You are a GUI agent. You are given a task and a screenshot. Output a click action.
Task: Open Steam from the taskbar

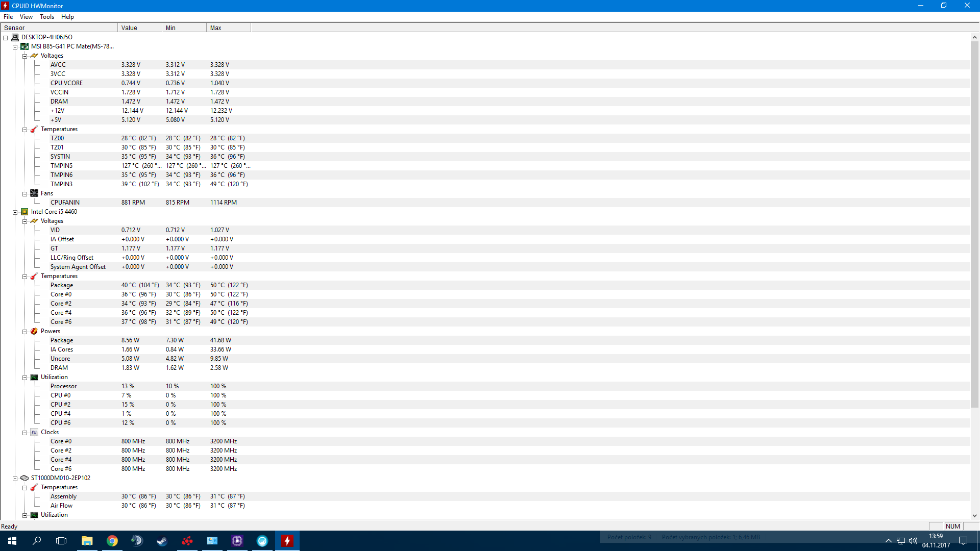point(162,541)
